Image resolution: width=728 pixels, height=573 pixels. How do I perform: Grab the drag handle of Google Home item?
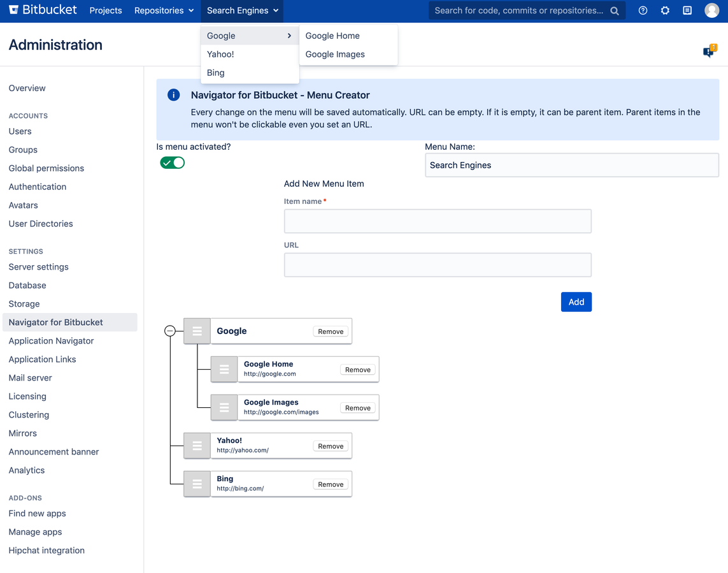[x=224, y=370]
